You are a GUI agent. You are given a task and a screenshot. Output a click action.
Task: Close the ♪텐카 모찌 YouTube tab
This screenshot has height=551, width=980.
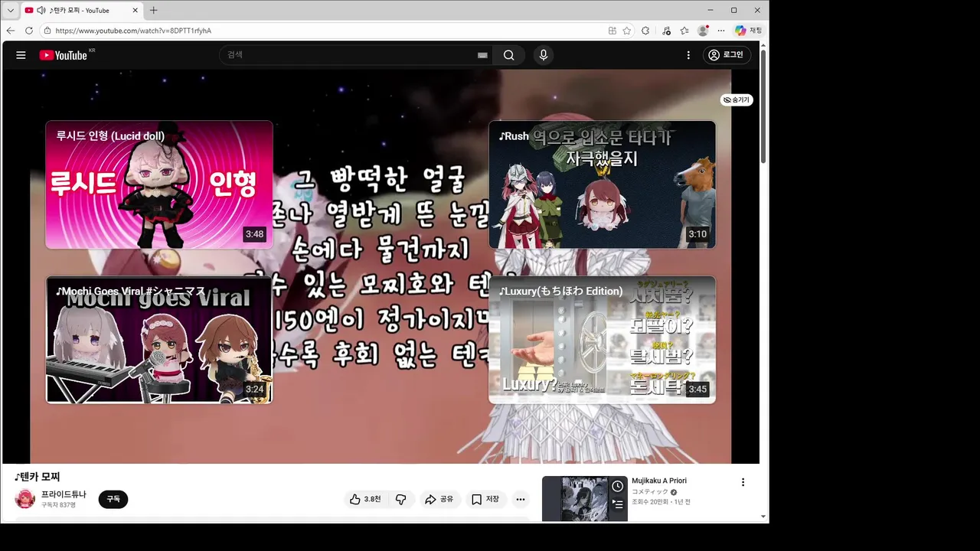(x=136, y=10)
